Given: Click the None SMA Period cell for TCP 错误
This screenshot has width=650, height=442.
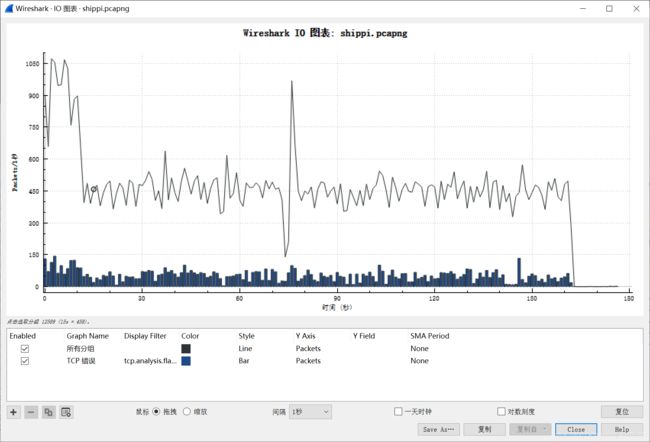Looking at the screenshot, I should (420, 361).
